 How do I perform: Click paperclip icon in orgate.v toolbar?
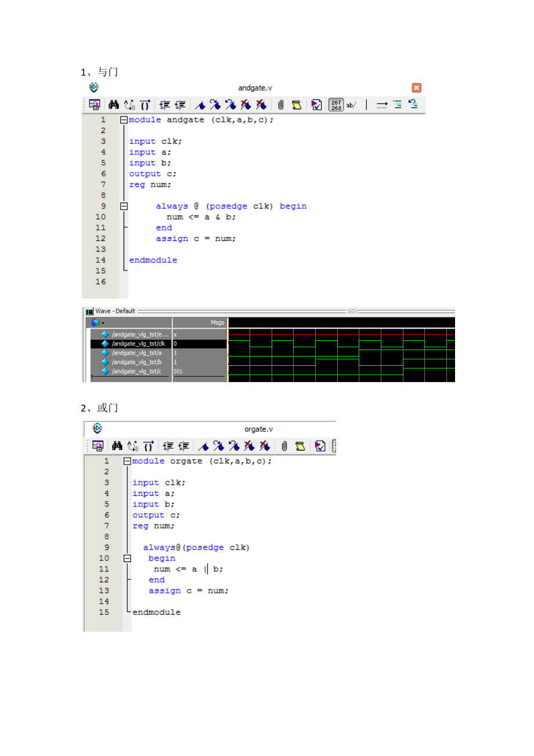284,446
